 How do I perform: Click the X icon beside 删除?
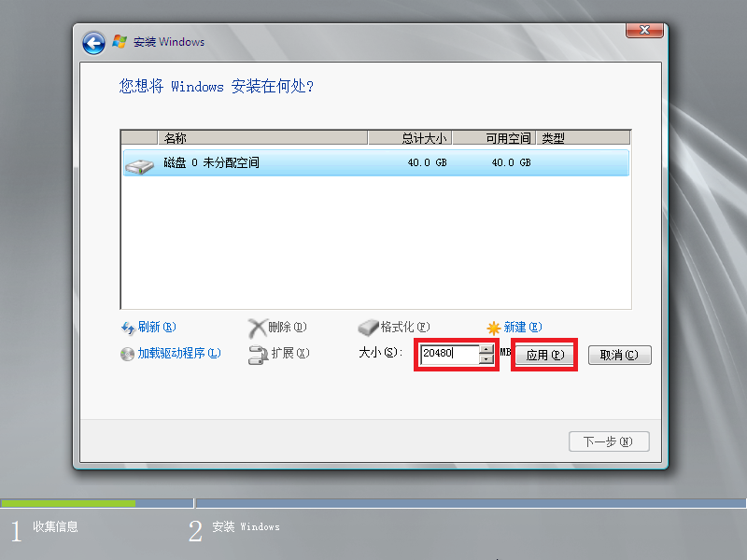click(258, 329)
